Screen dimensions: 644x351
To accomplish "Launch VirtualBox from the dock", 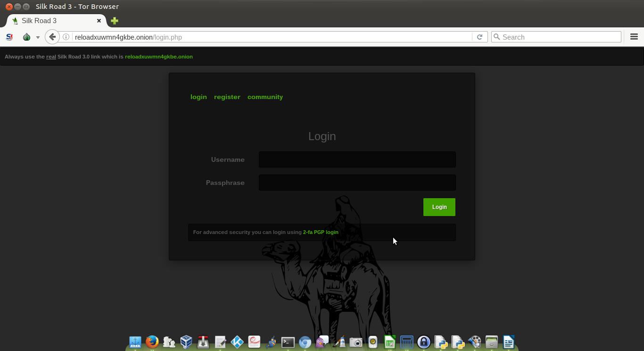I will (186, 342).
